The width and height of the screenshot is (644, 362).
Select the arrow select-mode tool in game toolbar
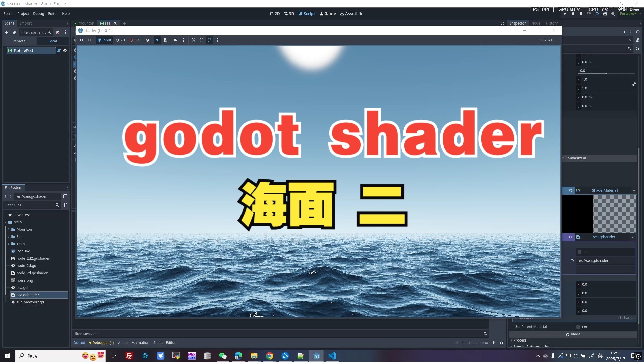[x=157, y=40]
